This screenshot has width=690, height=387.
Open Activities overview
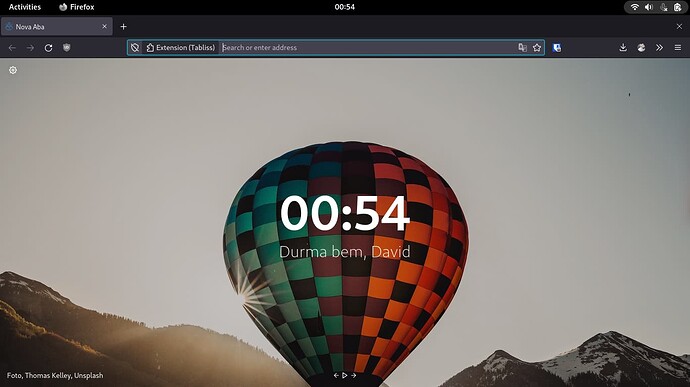point(25,7)
